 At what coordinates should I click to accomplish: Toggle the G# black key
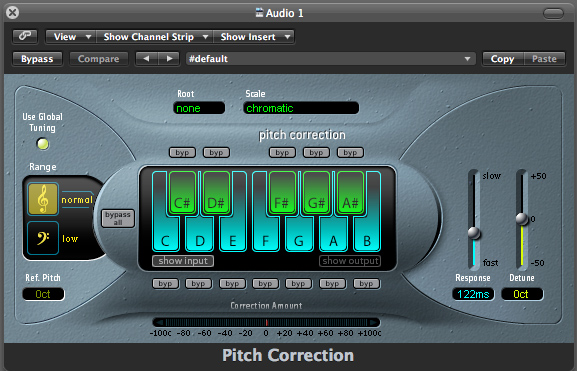[316, 193]
